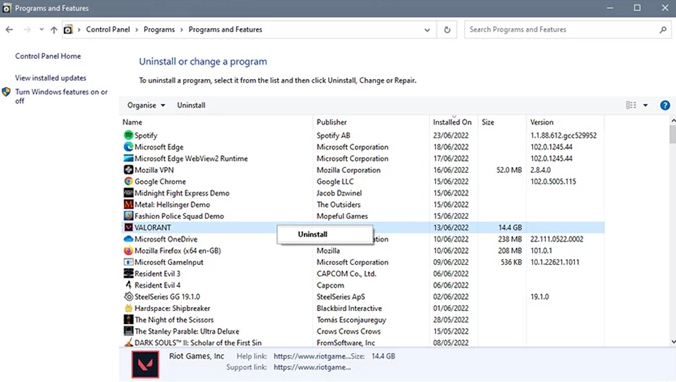Screen dimensions: 676x382
Task: Click the Resident Evil 4 icon
Action: point(128,285)
